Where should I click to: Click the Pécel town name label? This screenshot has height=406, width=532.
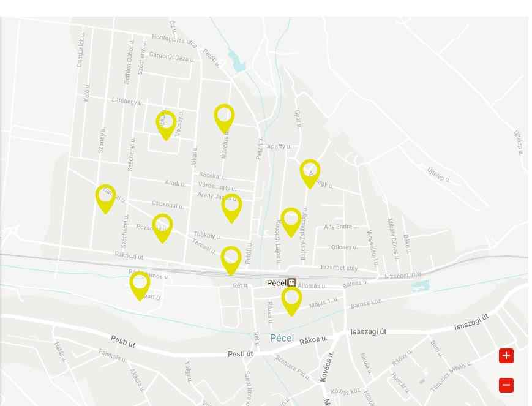click(x=282, y=338)
